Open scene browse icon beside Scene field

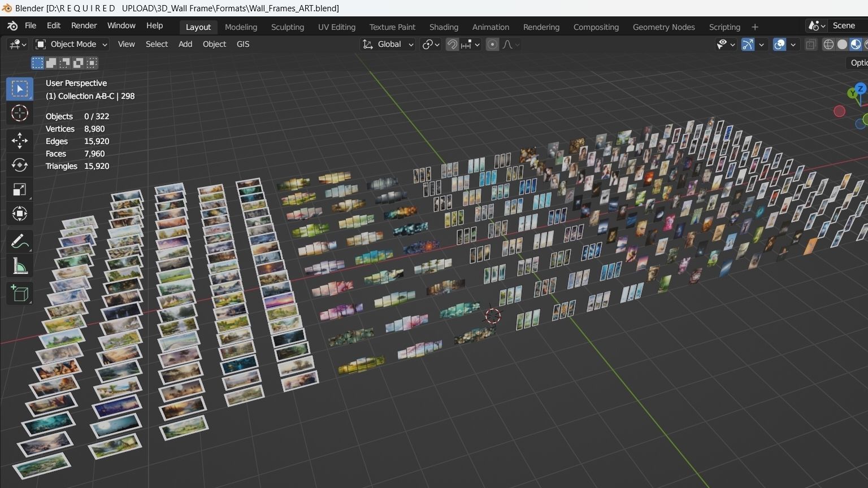click(x=817, y=26)
